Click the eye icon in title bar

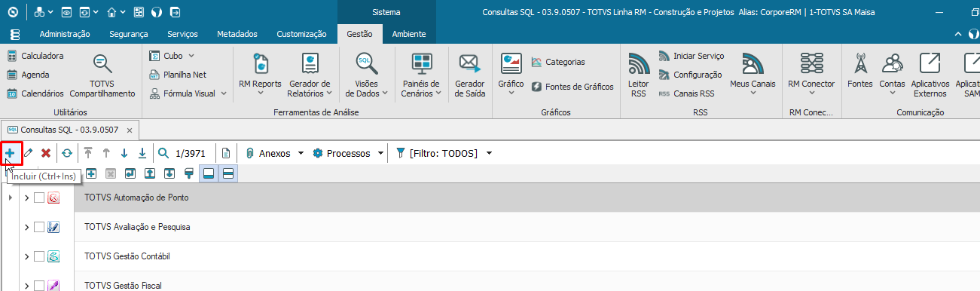pos(66,13)
